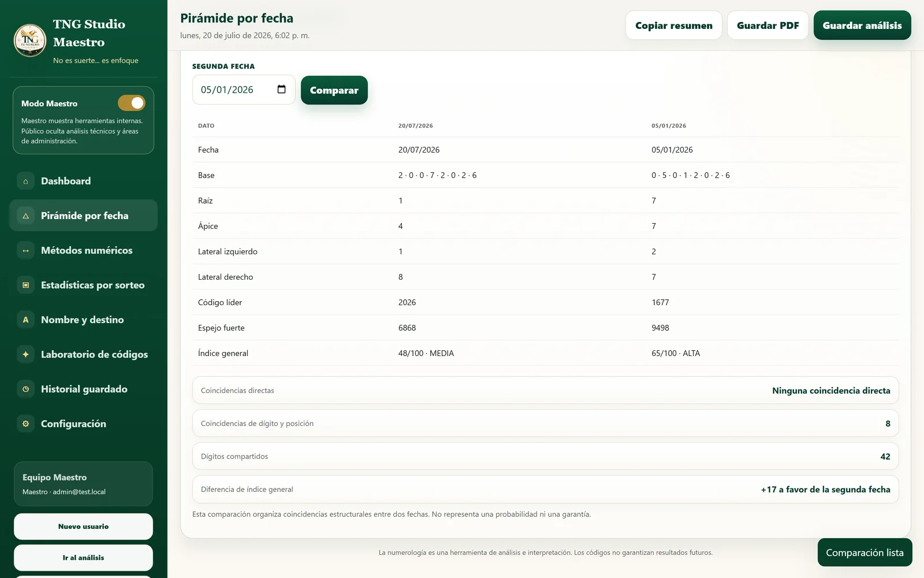924x578 pixels.
Task: Click the Historial guardado clock icon
Action: (25, 389)
